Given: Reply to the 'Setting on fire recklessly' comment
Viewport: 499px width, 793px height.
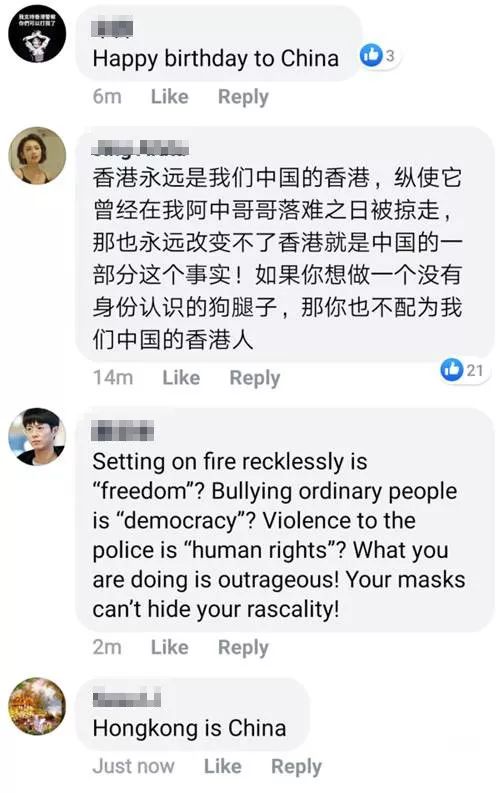Looking at the screenshot, I should (x=243, y=648).
